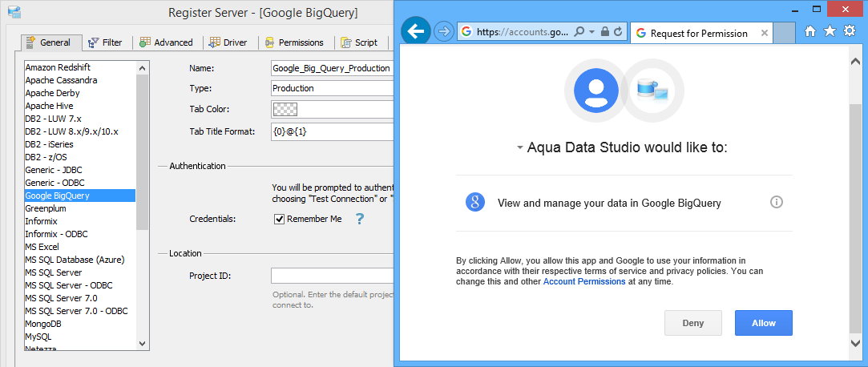The image size is (868, 367).
Task: Click the help question mark near Credentials
Action: [360, 219]
